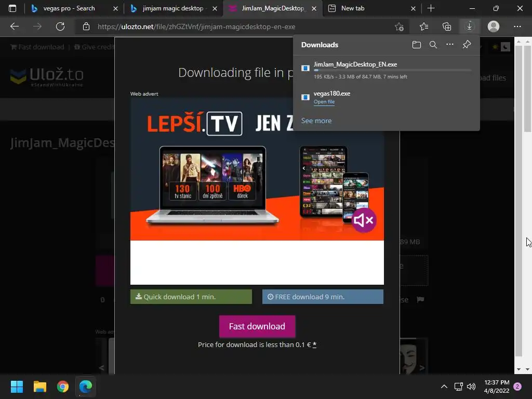Open the Edge settings and more menu
The width and height of the screenshot is (532, 399).
(517, 26)
